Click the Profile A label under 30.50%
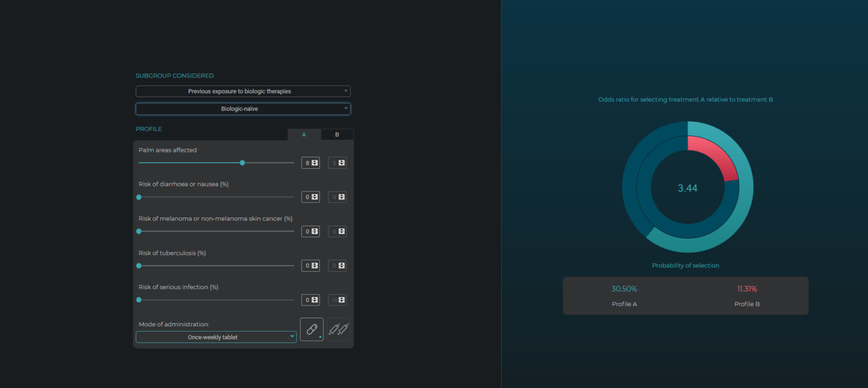Viewport: 868px width, 388px height. (x=624, y=304)
